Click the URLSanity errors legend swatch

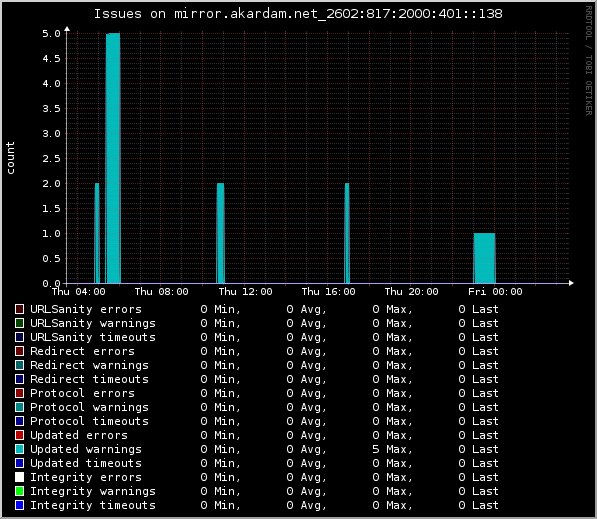click(19, 309)
